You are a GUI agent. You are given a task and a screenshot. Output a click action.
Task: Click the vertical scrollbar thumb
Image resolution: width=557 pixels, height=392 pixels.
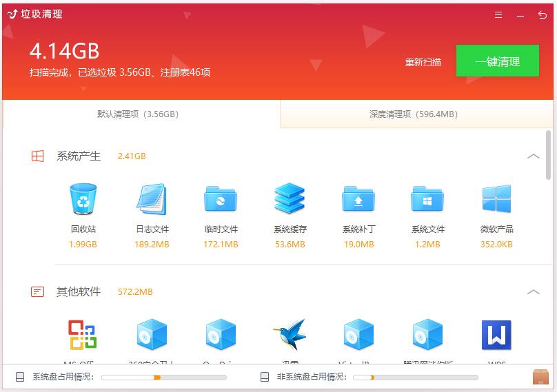[548, 155]
